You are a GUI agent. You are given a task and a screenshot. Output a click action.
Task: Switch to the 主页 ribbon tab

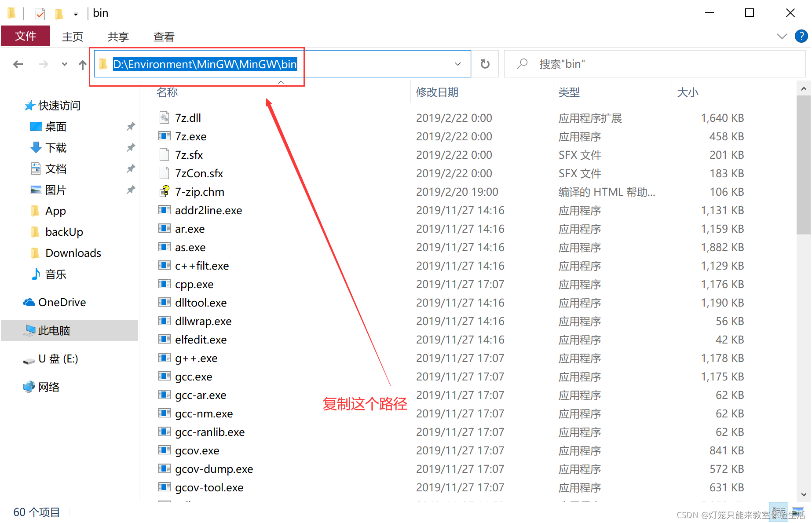(x=73, y=37)
